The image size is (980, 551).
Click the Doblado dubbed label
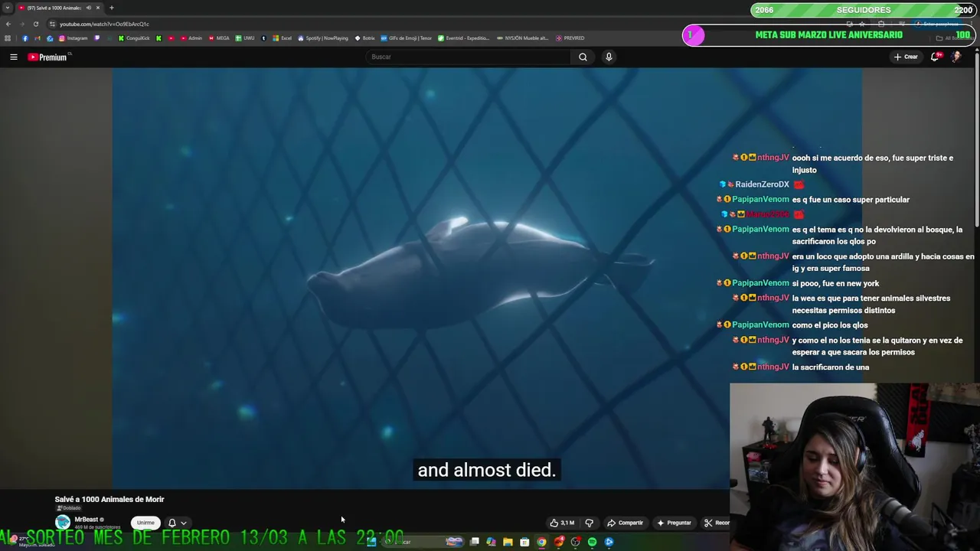69,508
